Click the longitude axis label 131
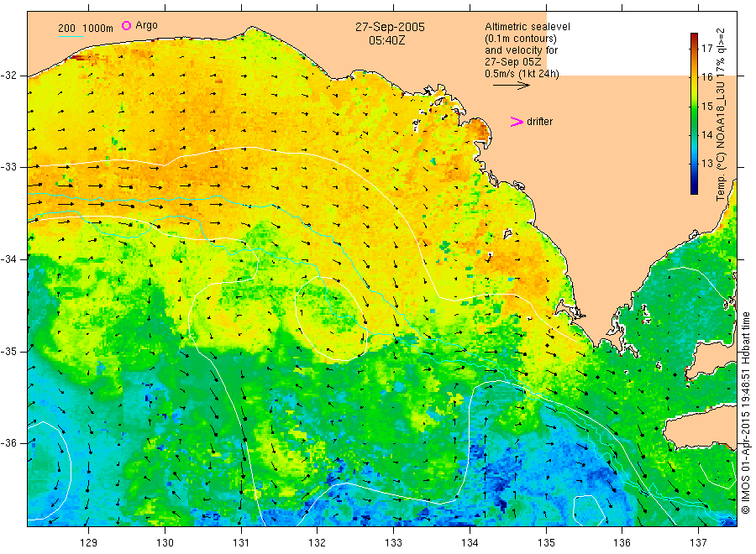The width and height of the screenshot is (756, 554). point(241,543)
